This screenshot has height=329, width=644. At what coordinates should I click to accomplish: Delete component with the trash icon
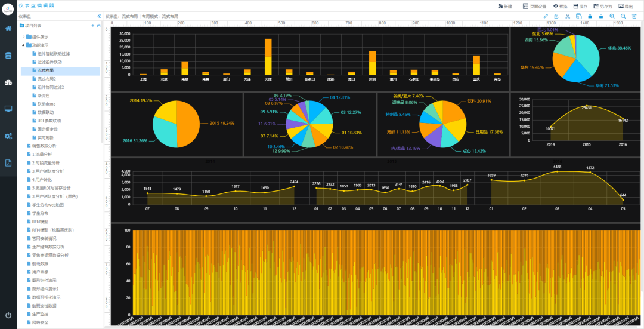[x=634, y=16]
